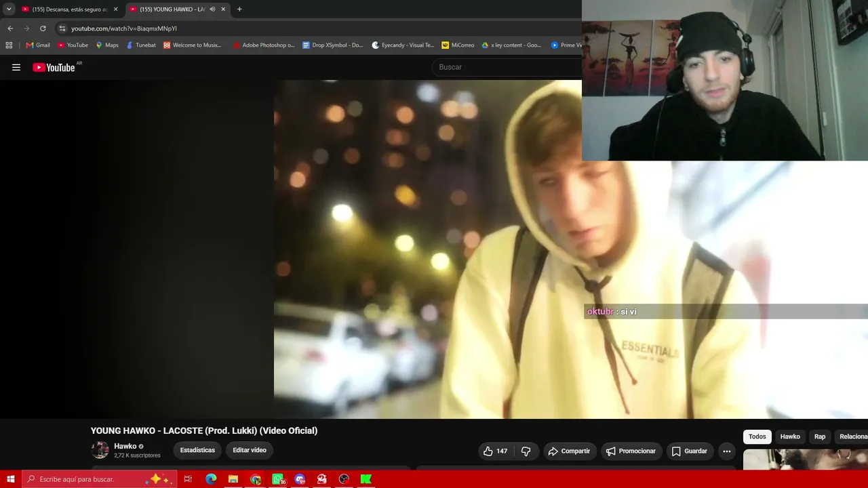This screenshot has height=488, width=868.
Task: Open Hawko channel avatar
Action: tap(100, 450)
